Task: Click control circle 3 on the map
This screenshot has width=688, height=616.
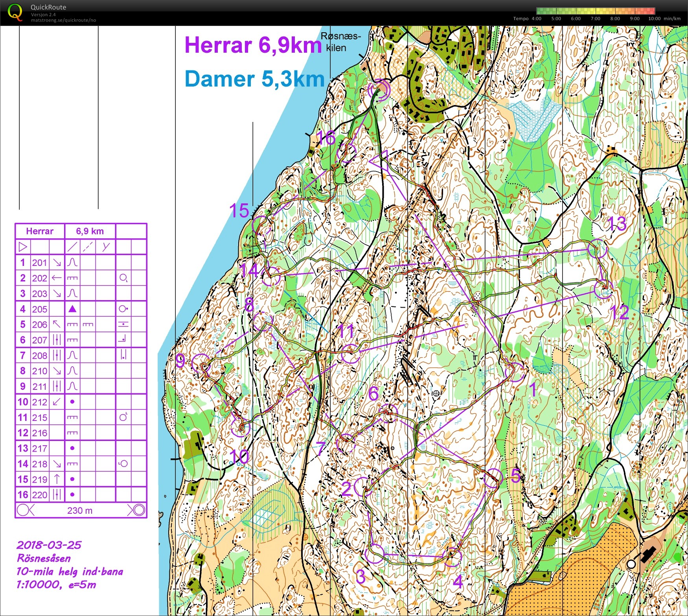Action: (375, 553)
